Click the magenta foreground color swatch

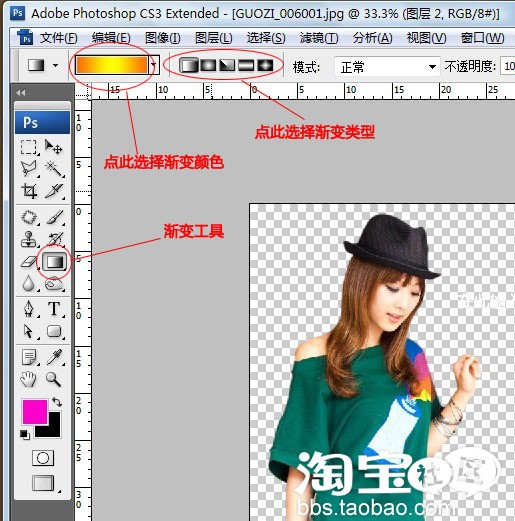click(x=35, y=412)
